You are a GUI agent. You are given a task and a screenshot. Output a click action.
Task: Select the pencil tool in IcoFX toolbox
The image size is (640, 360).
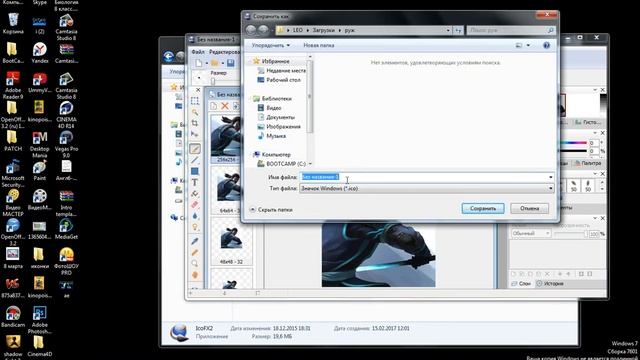pos(195,149)
